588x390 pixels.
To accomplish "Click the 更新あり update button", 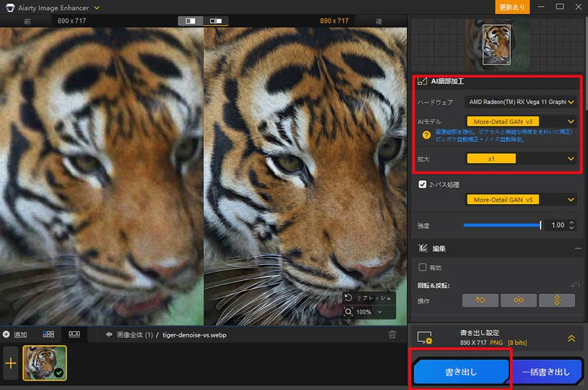I will pyautogui.click(x=512, y=7).
